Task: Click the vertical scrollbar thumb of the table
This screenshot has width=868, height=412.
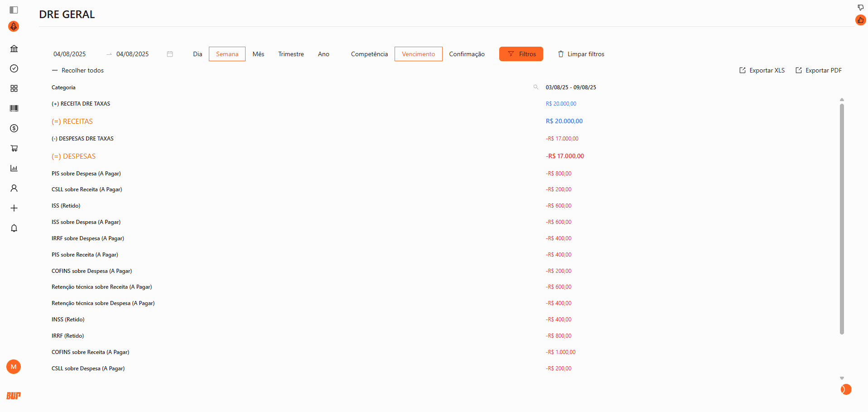Action: [842, 219]
